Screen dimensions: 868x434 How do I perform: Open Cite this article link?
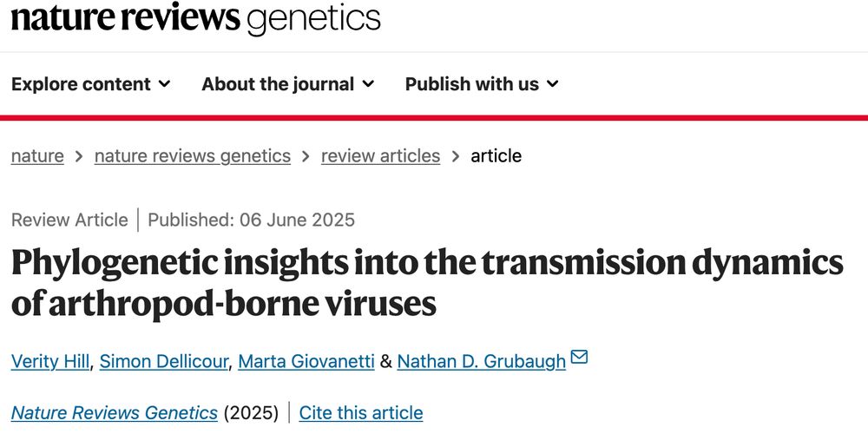[361, 413]
